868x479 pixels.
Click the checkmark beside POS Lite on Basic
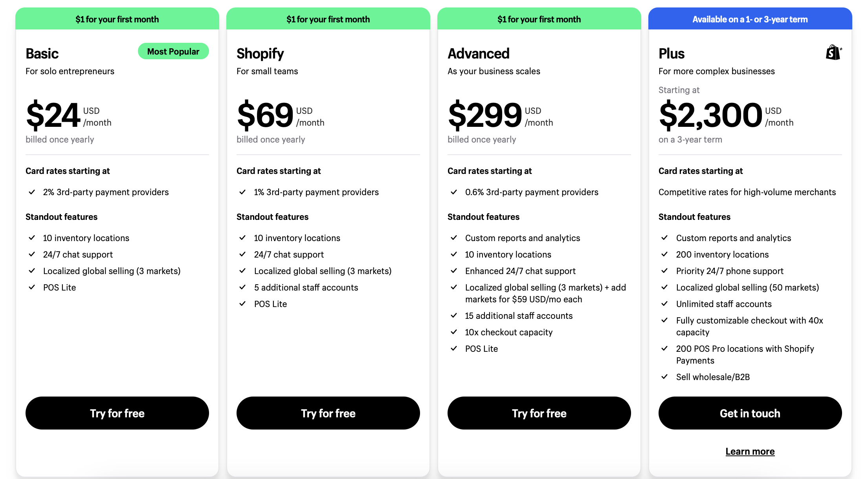coord(32,287)
